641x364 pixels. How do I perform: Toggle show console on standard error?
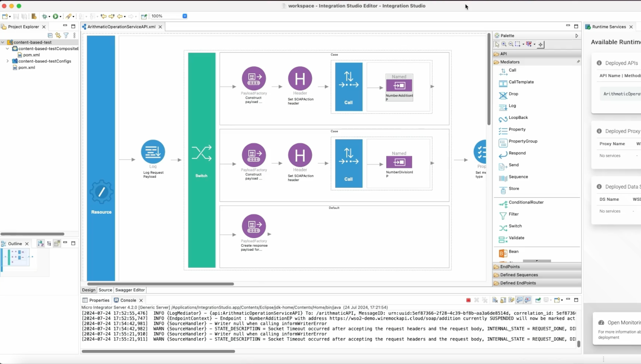[x=528, y=300]
